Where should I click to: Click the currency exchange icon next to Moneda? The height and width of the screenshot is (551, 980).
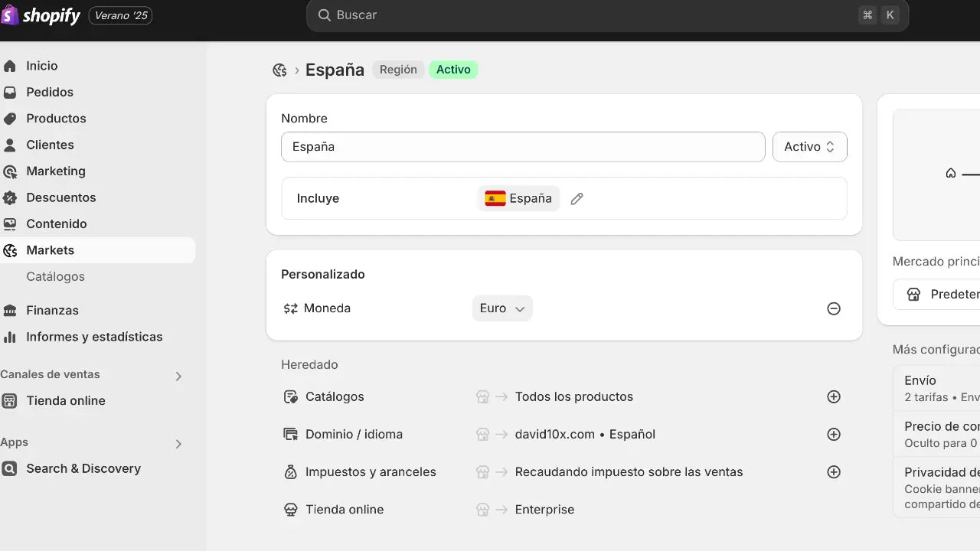tap(290, 308)
